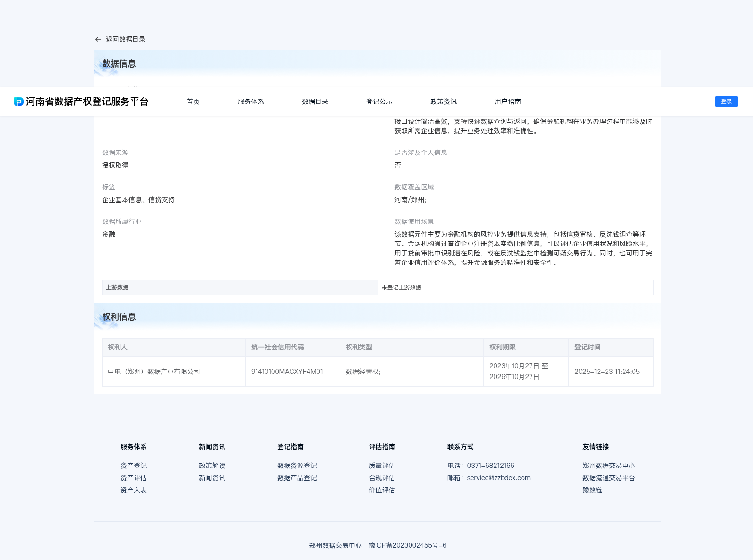Open the 首页 menu item
The height and width of the screenshot is (560, 753).
pyautogui.click(x=193, y=102)
